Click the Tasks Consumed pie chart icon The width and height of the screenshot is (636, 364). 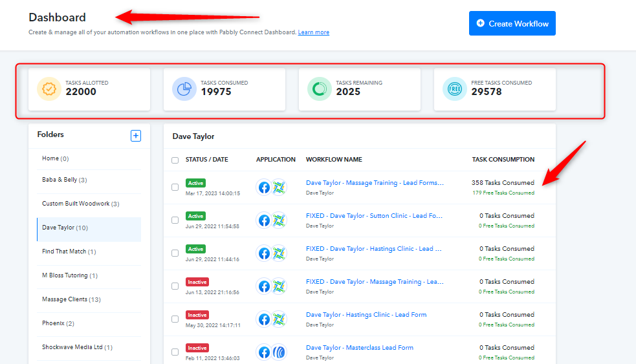184,89
